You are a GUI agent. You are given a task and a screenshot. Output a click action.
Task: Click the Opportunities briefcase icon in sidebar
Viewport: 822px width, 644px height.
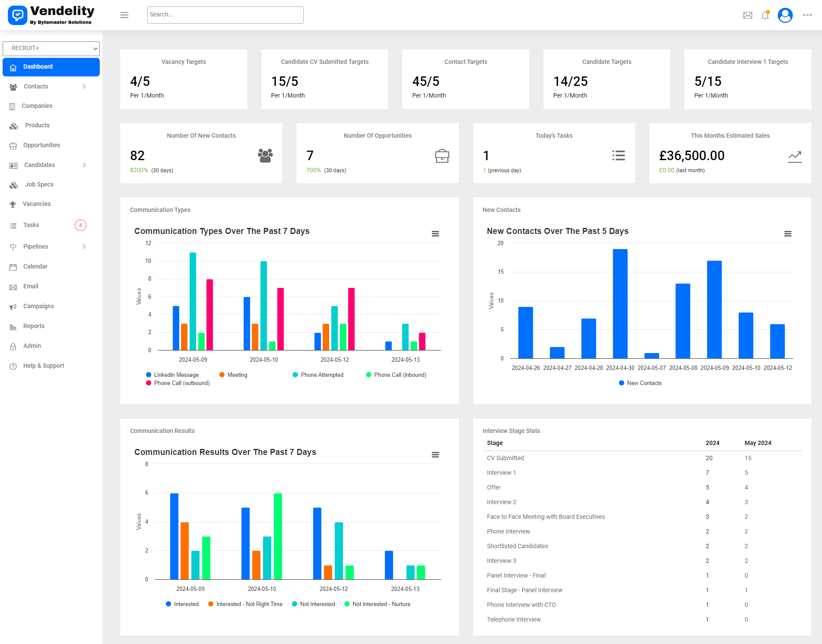pos(13,145)
